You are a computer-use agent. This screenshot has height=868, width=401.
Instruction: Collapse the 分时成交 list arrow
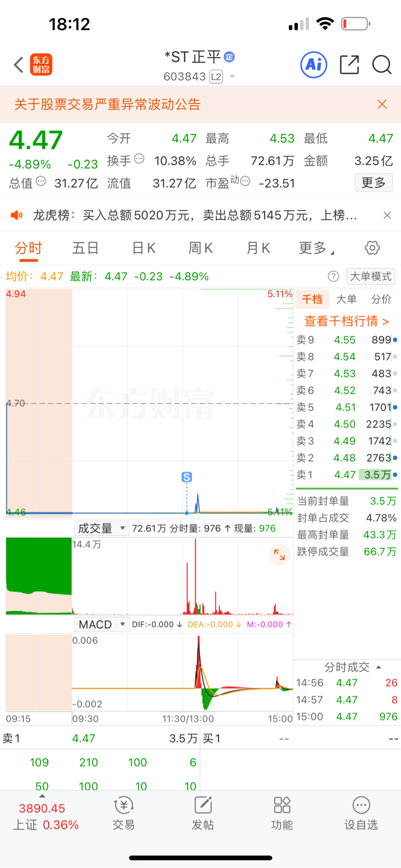(x=379, y=667)
